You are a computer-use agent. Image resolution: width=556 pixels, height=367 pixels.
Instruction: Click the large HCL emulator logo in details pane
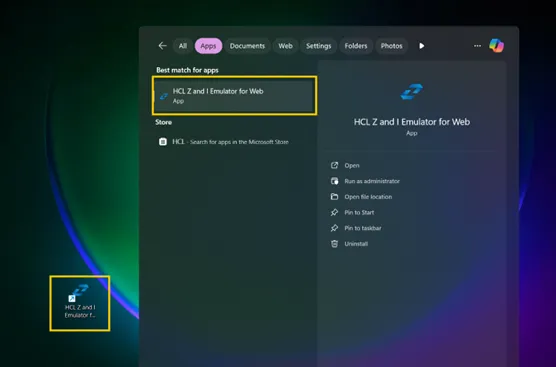point(412,92)
